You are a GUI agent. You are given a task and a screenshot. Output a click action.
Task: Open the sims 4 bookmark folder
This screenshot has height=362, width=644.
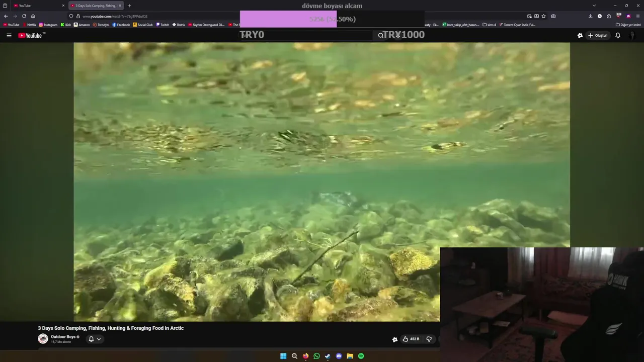pyautogui.click(x=489, y=25)
